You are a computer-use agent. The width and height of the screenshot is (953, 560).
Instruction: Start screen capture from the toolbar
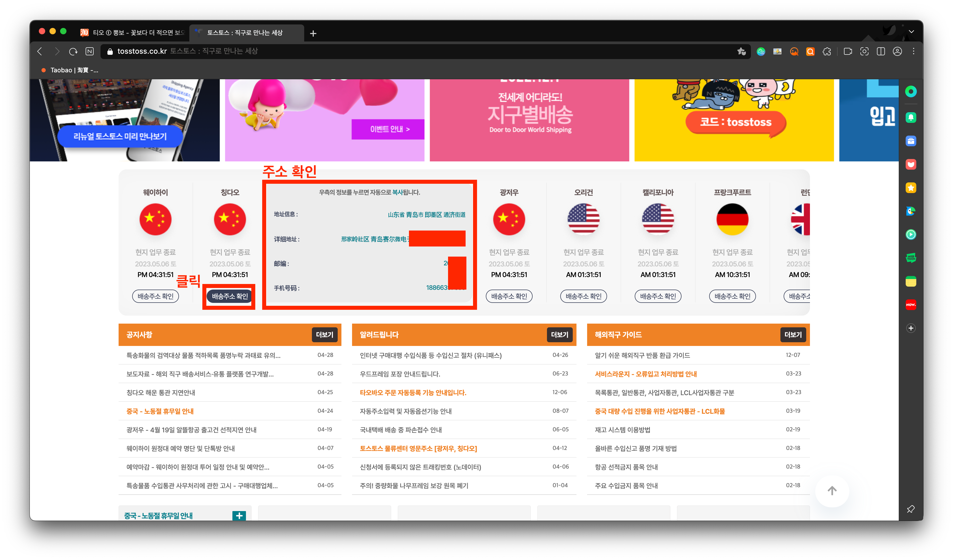pyautogui.click(x=864, y=51)
